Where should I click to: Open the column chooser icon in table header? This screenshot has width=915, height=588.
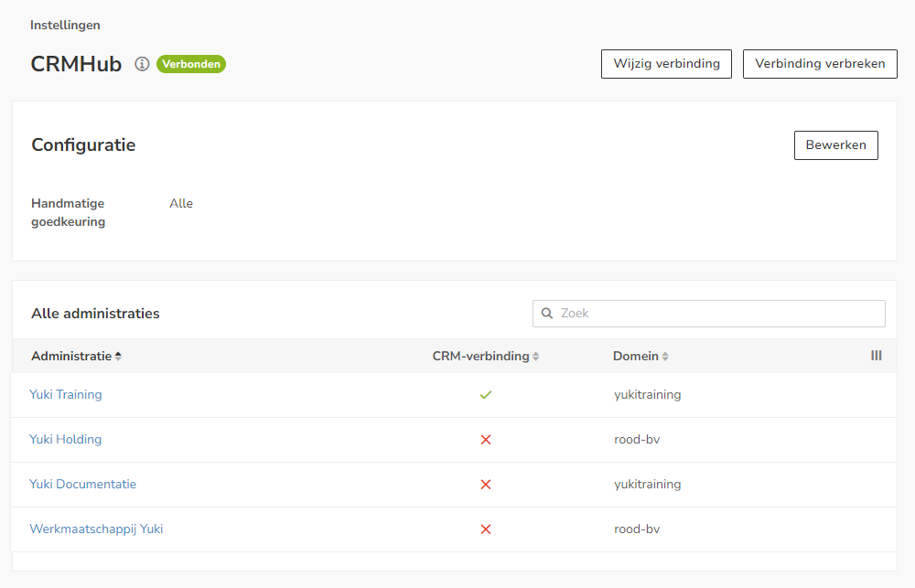pos(876,355)
